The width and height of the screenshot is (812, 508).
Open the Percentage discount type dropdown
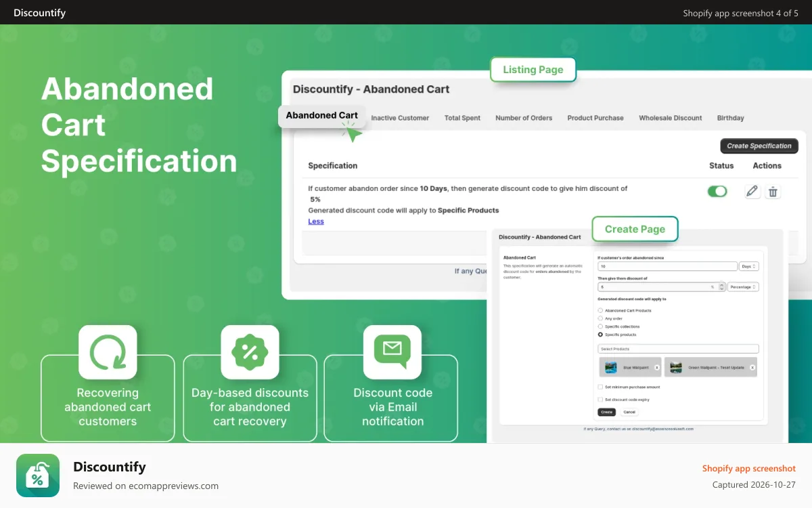point(743,287)
